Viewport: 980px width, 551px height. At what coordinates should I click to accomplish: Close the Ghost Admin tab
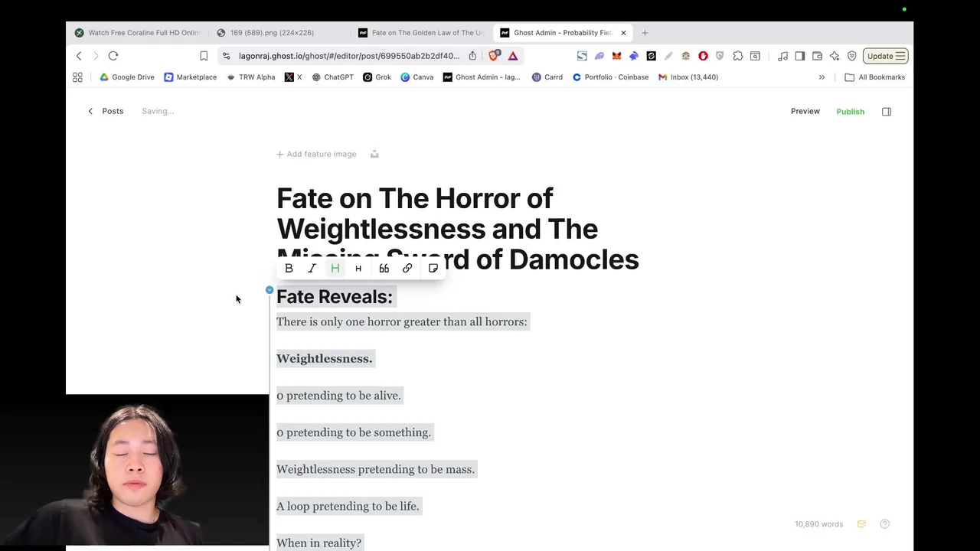623,33
